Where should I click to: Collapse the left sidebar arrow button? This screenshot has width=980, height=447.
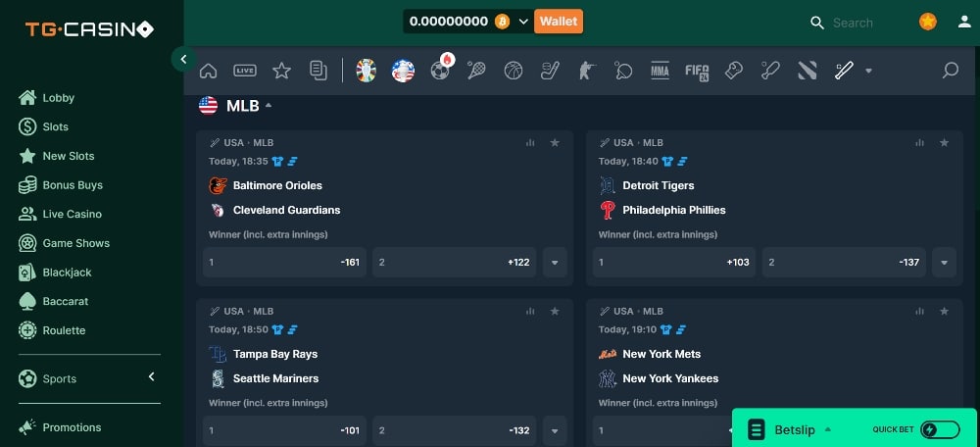(184, 60)
